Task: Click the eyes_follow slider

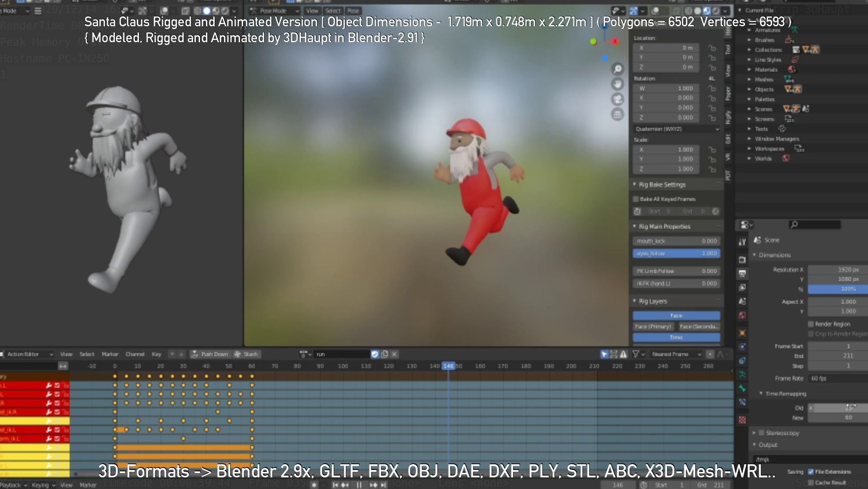Action: pos(676,253)
